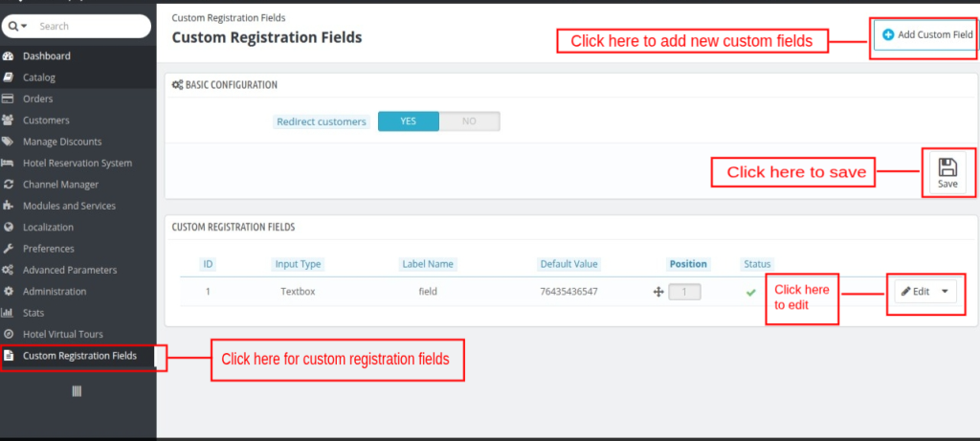Click the Channel Manager refresh icon
The image size is (980, 441).
coord(8,185)
